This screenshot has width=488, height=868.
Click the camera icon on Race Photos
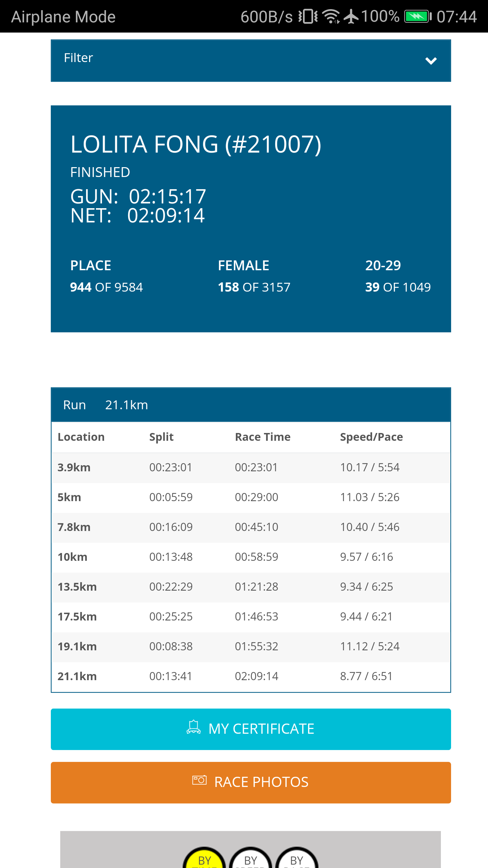[x=199, y=780]
